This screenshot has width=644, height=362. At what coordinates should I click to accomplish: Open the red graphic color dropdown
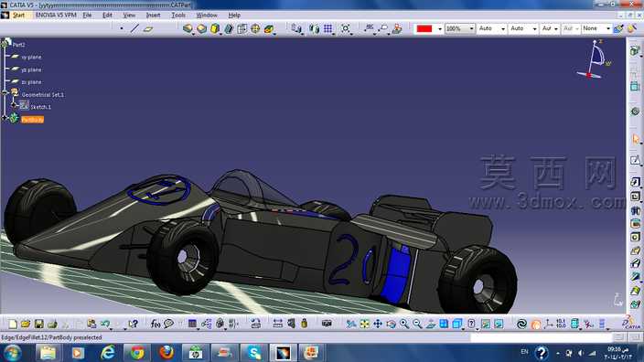440,28
